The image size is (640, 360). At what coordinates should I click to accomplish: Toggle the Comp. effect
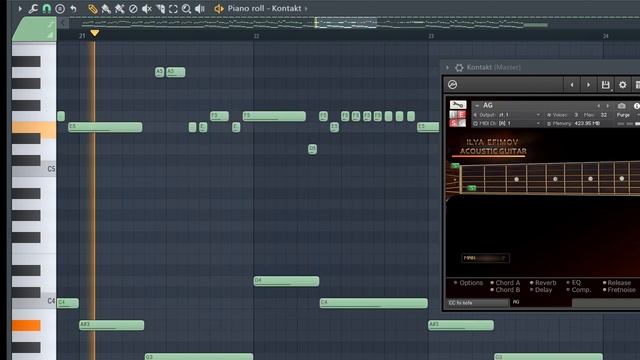coord(579,290)
